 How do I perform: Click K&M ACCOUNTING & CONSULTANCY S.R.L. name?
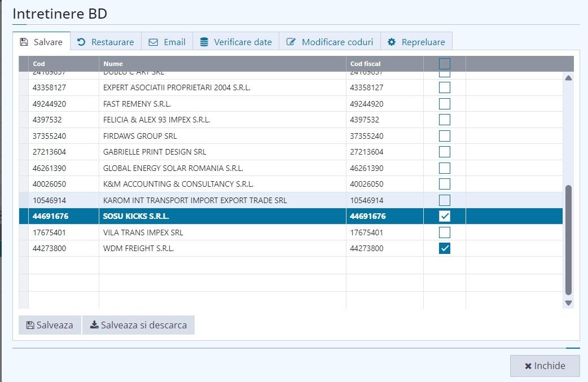[178, 184]
